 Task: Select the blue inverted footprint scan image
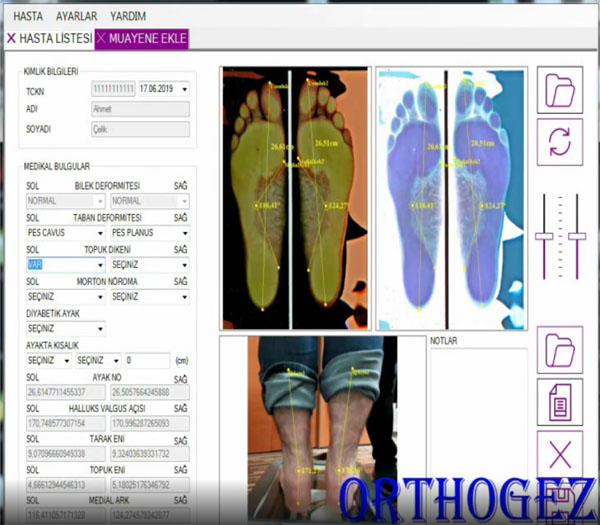(448, 198)
